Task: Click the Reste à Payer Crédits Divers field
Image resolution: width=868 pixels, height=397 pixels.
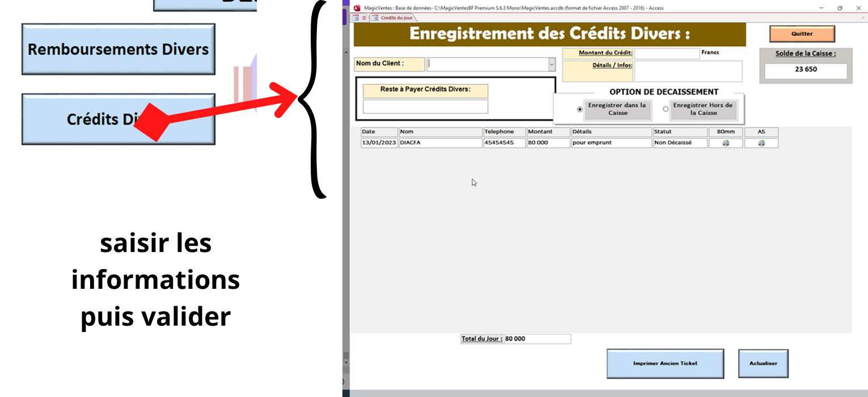Action: coord(425,106)
